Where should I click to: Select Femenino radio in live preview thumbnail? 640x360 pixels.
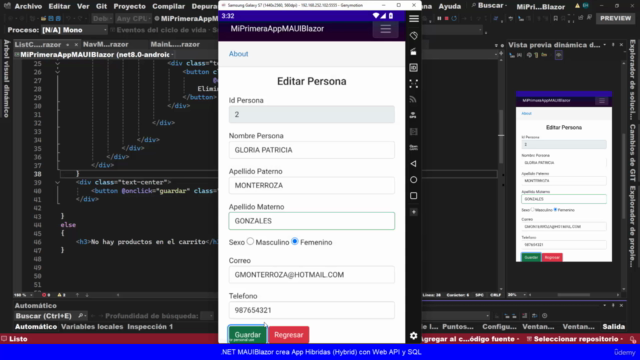(x=555, y=210)
